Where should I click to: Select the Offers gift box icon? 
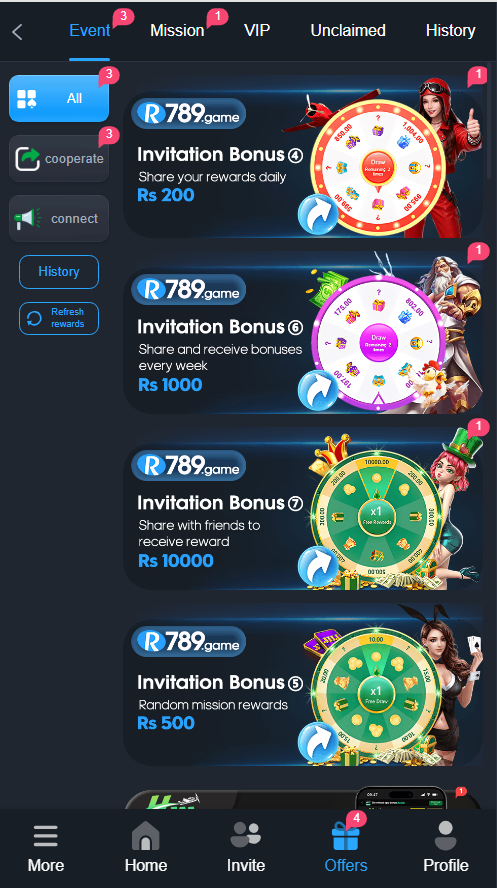345,836
